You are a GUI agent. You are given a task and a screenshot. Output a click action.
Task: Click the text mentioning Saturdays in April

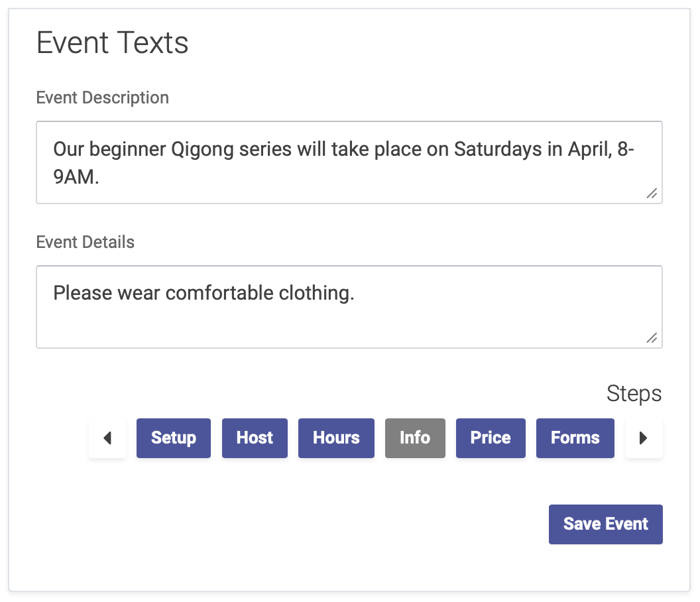(345, 149)
